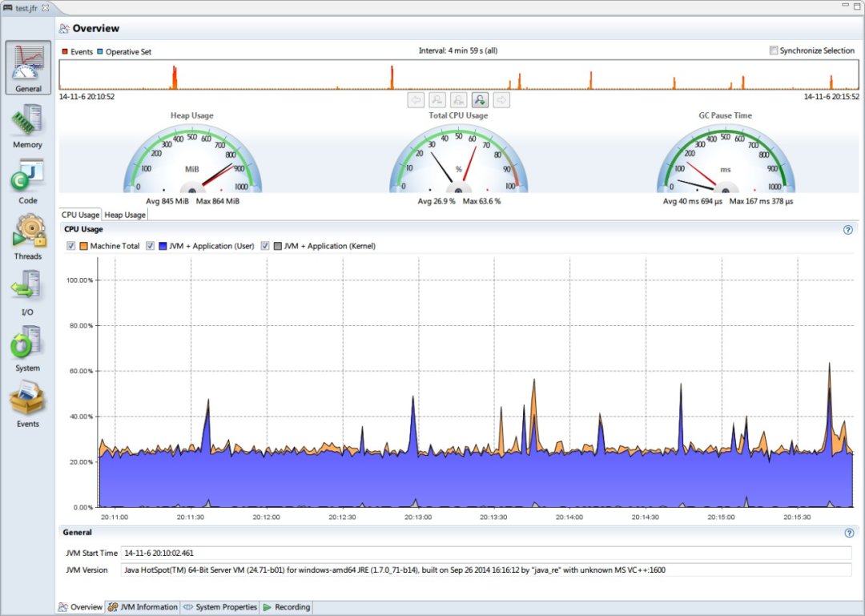The width and height of the screenshot is (865, 616).
Task: Click the start timestamp 14-11-6 20:10:52
Action: point(86,97)
